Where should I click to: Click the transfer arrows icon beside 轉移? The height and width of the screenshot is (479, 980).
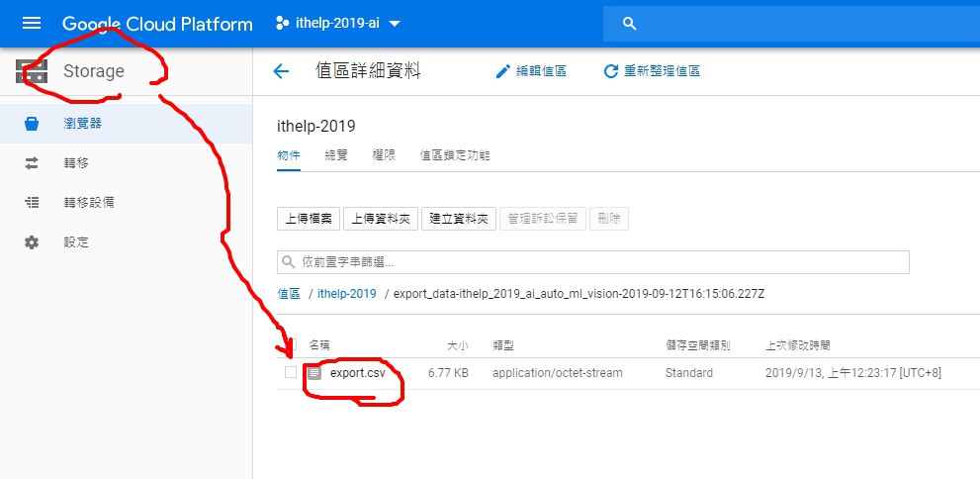click(x=32, y=163)
